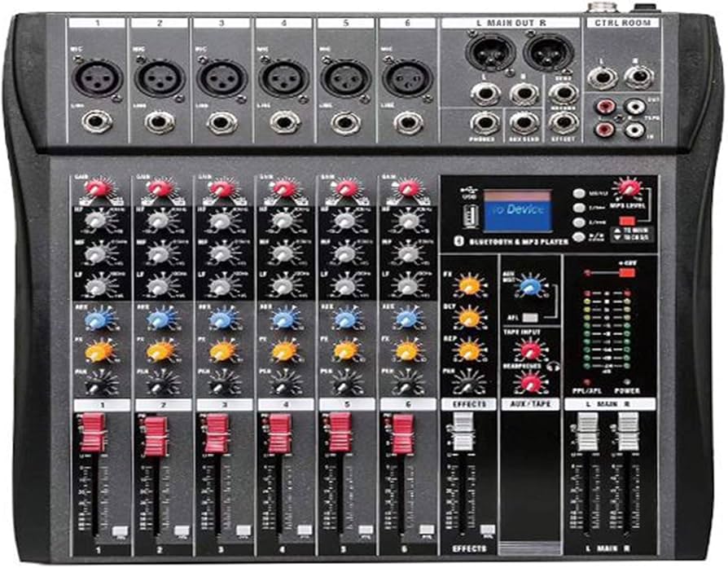Screen dimensions: 728x568
Task: Adjust channel 5 LF equalizer knob
Action: click(x=344, y=285)
